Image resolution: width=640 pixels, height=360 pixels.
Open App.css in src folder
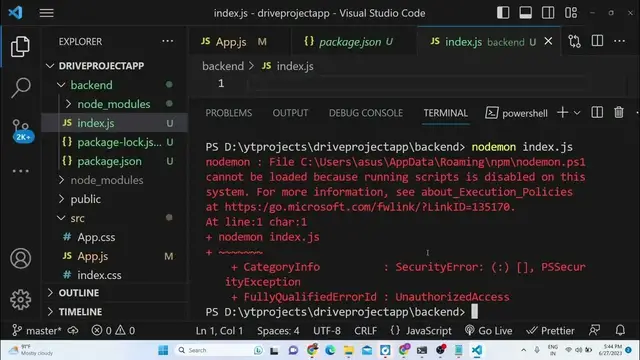pos(115,237)
